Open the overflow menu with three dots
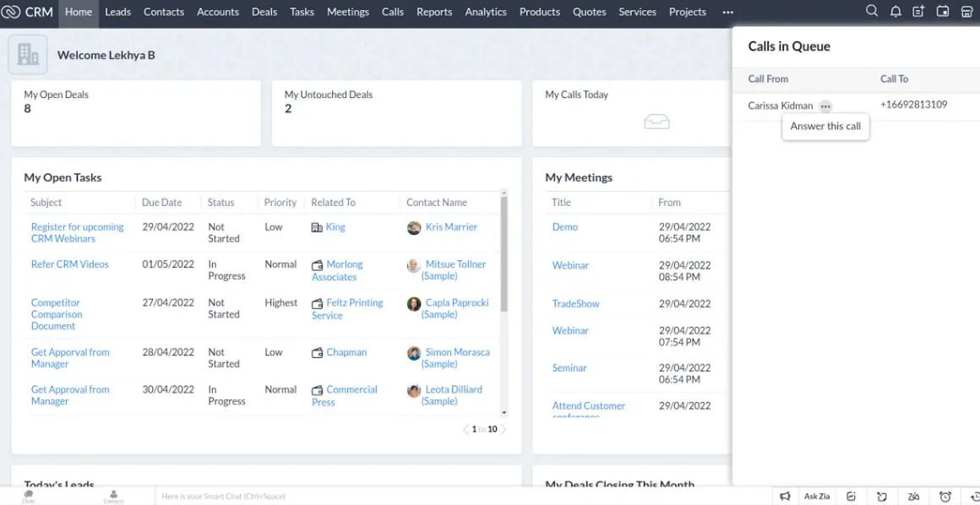 pos(727,11)
